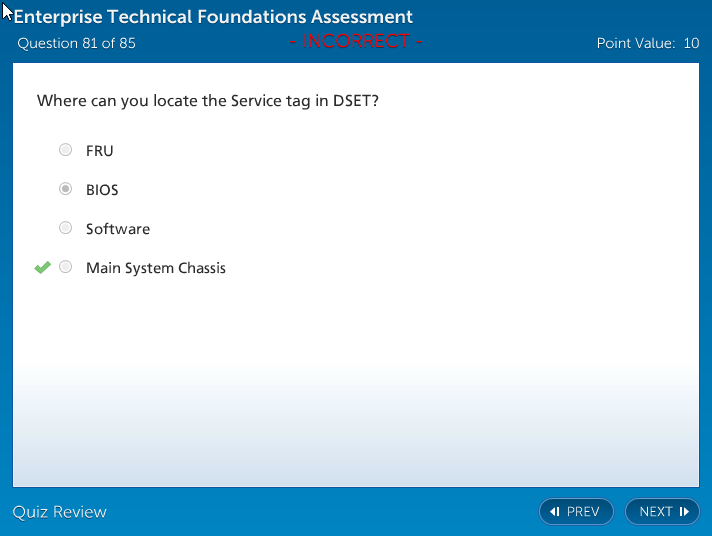Click the Question 81 of 85 counter

(77, 43)
